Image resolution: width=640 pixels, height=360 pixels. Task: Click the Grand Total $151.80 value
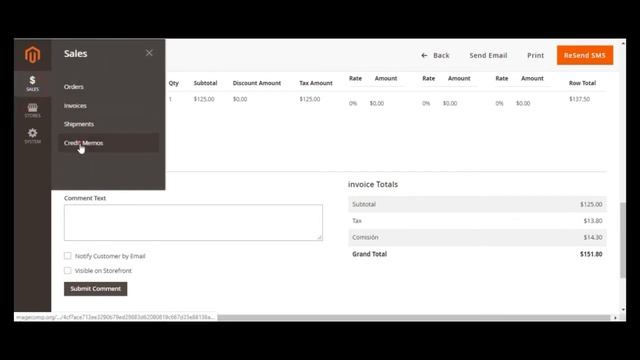(x=591, y=254)
